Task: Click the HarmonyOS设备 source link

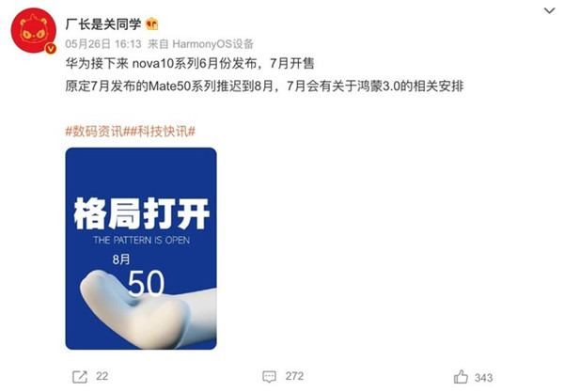Action: 213,44
